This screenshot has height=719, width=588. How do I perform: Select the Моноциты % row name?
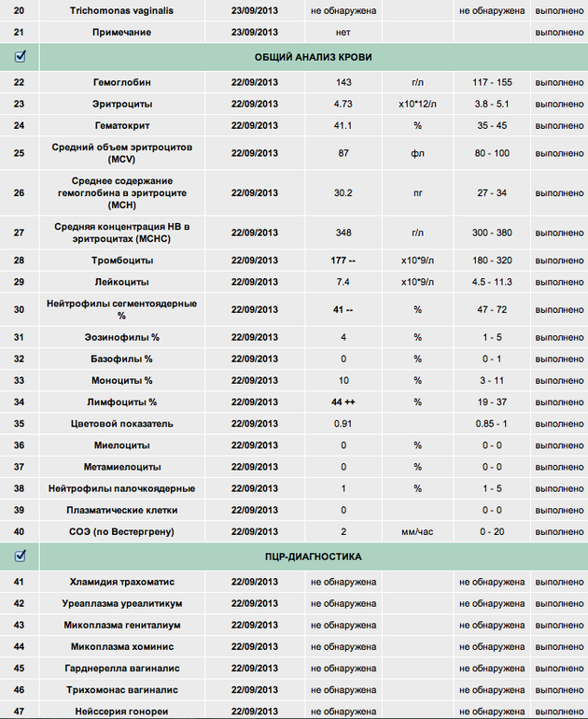[122, 381]
